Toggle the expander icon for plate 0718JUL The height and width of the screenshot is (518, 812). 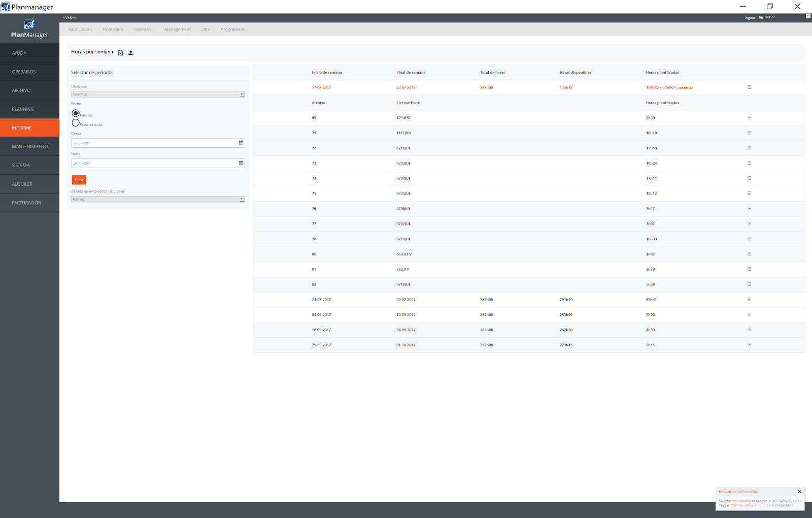tap(750, 148)
